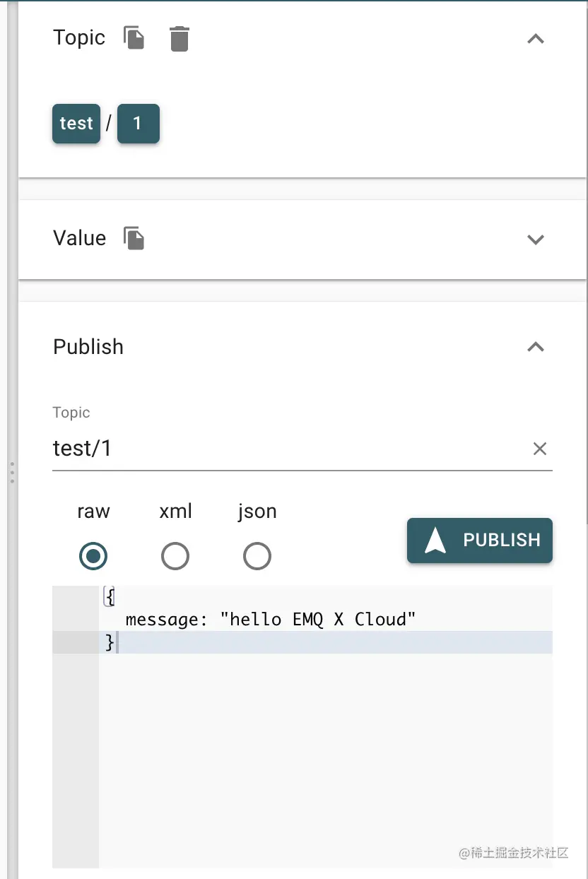Copy the Value section content

click(134, 238)
